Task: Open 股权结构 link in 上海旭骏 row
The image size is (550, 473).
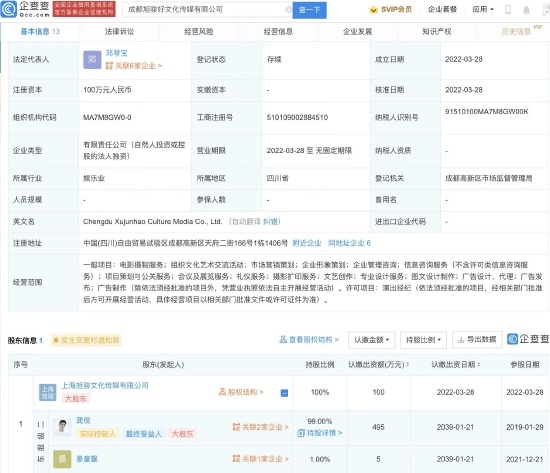Action: (241, 392)
